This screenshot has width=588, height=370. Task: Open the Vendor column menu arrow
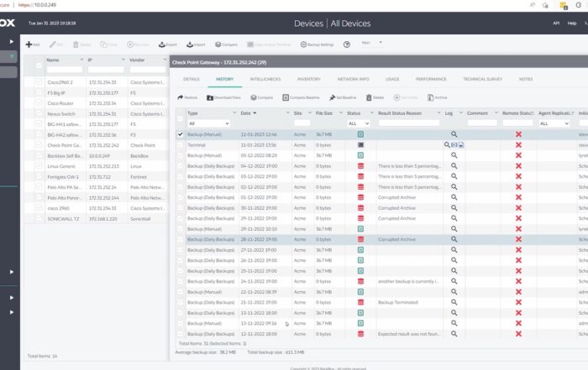coord(165,60)
